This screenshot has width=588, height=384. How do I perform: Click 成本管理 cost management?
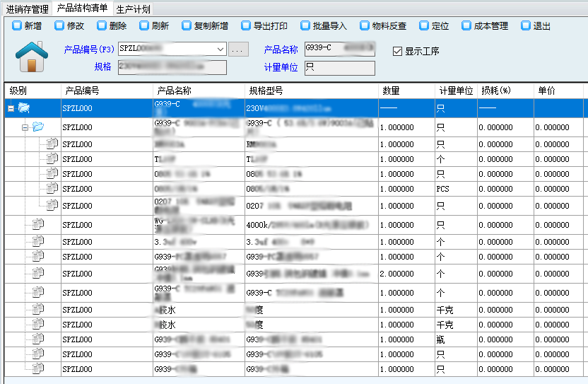coord(485,26)
